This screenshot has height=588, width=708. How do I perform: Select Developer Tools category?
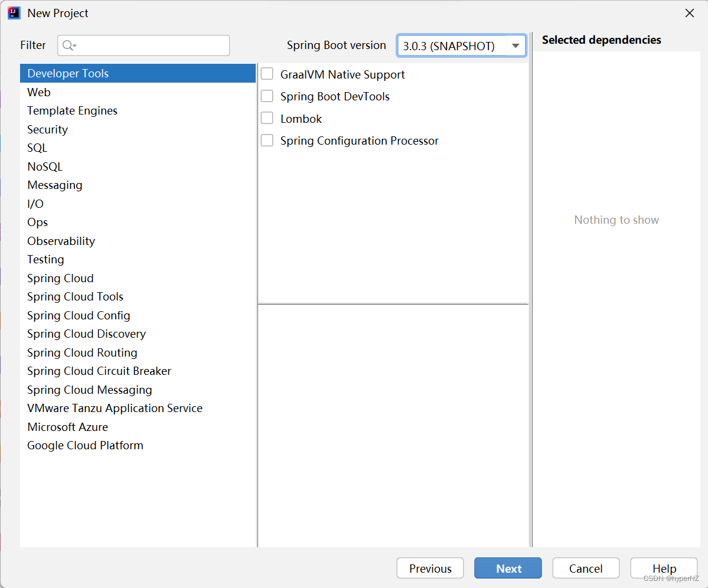138,73
